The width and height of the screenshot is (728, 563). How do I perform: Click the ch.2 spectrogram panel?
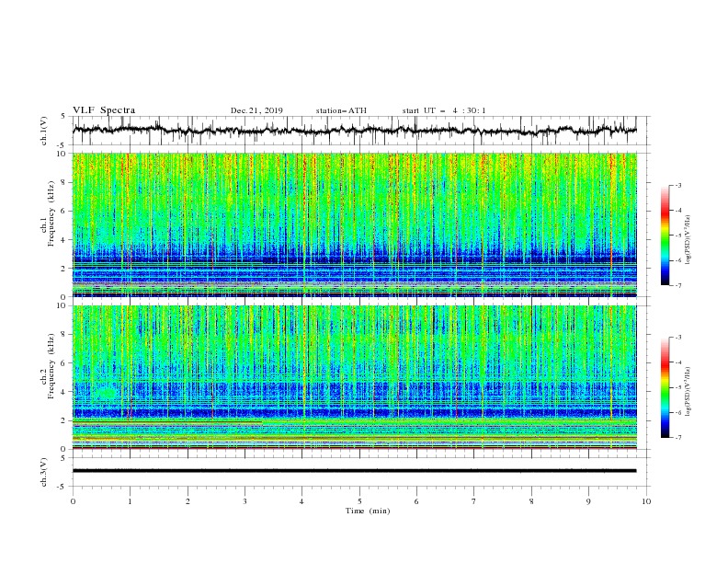click(355, 377)
